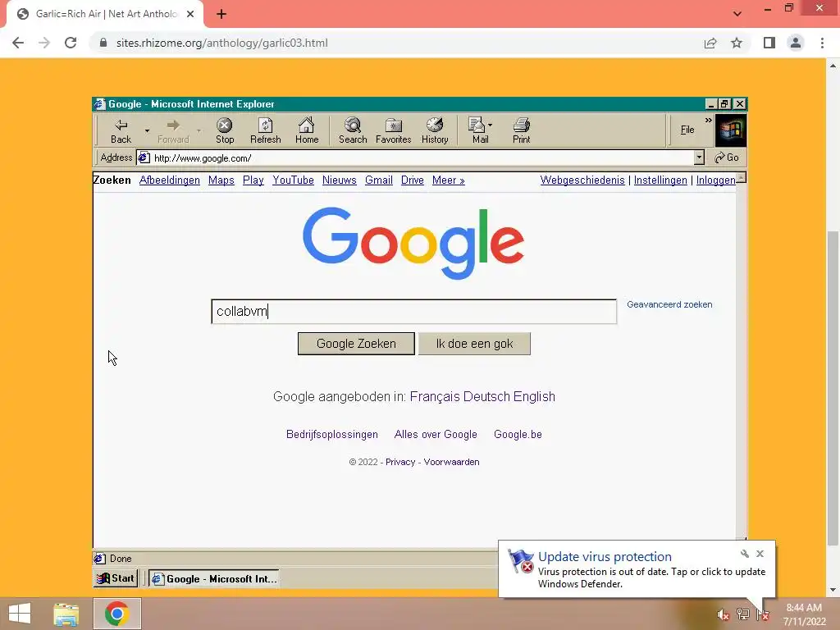This screenshot has height=630, width=840.
Task: Click the Stop icon in IE toolbar
Action: tap(225, 130)
